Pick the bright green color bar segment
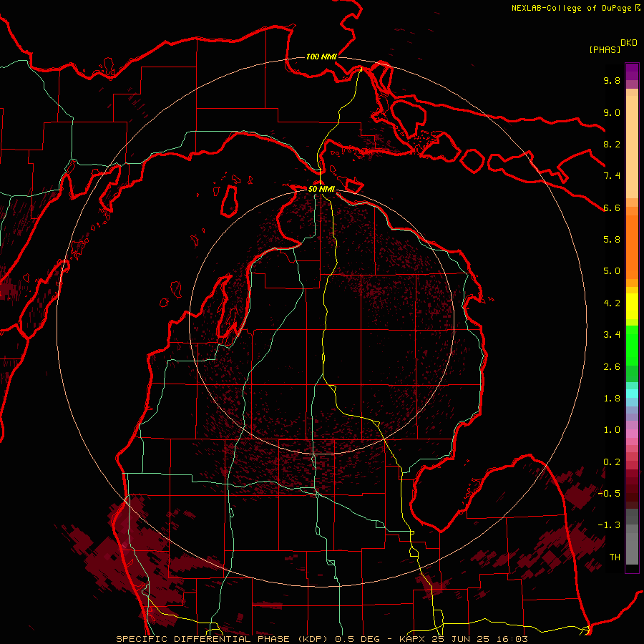Screen dimensions: 644x644 pyautogui.click(x=632, y=345)
